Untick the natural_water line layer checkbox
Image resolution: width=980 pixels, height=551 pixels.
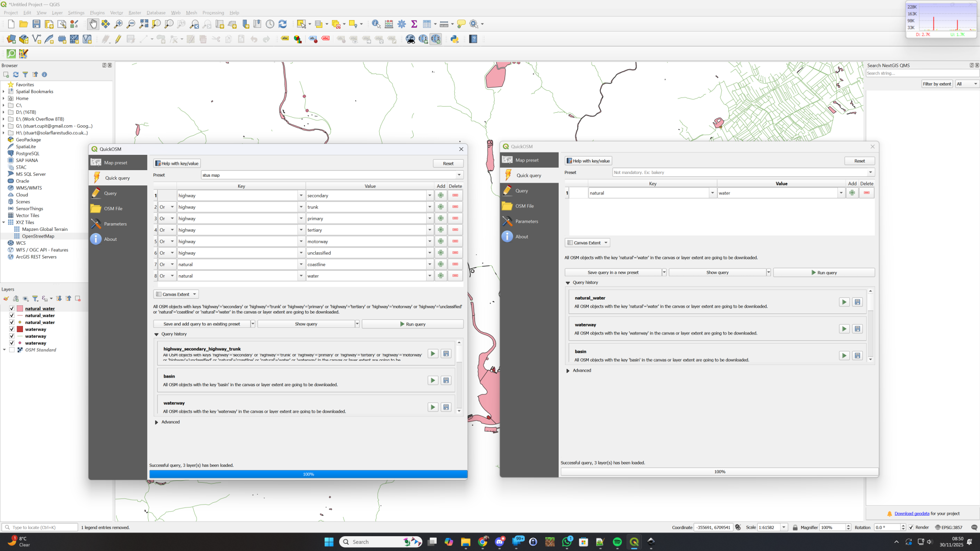coord(12,315)
